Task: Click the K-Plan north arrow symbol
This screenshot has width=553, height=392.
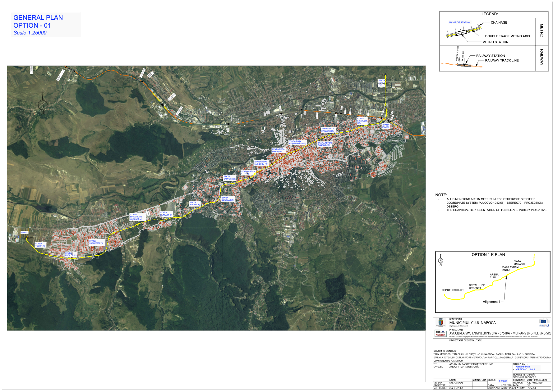Action: (x=440, y=260)
